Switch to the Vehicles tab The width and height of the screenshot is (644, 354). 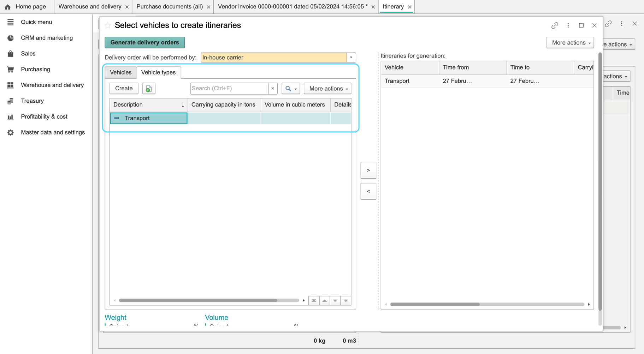coord(120,72)
